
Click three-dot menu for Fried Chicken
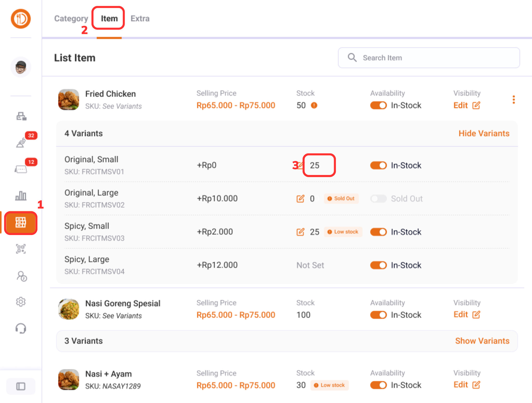(514, 100)
